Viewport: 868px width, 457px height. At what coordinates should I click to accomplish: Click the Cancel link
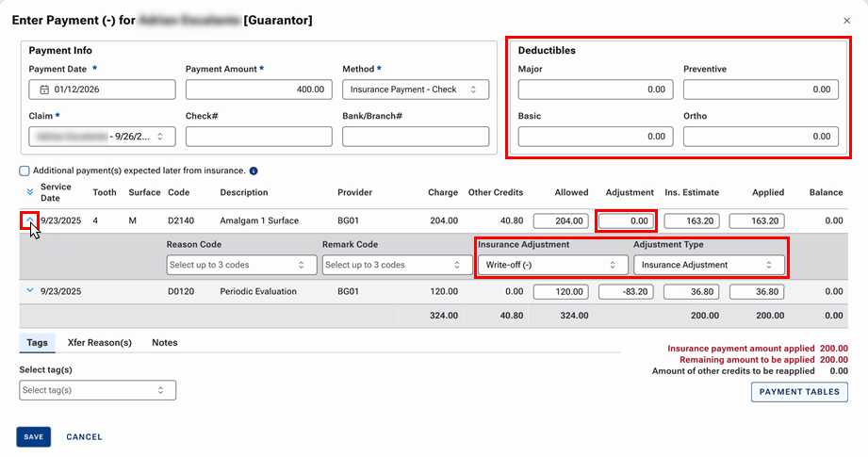84,437
